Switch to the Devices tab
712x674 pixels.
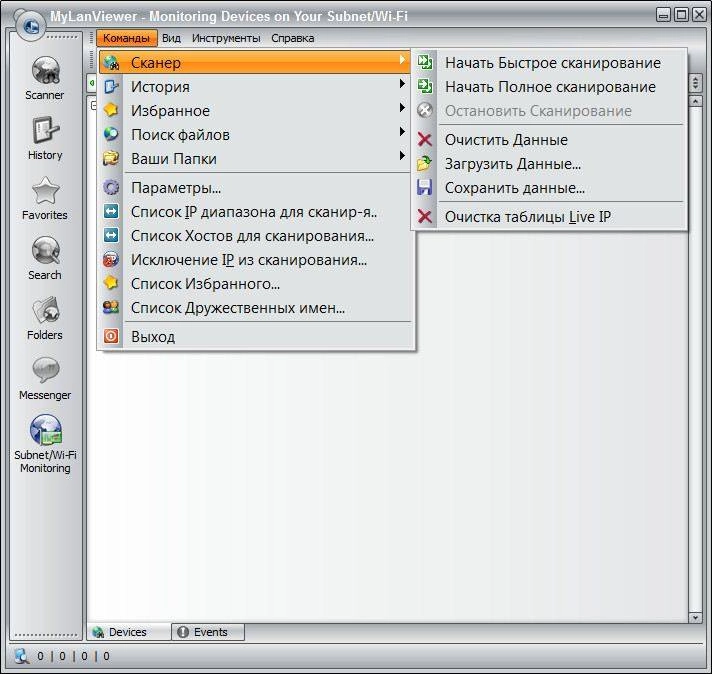point(129,632)
